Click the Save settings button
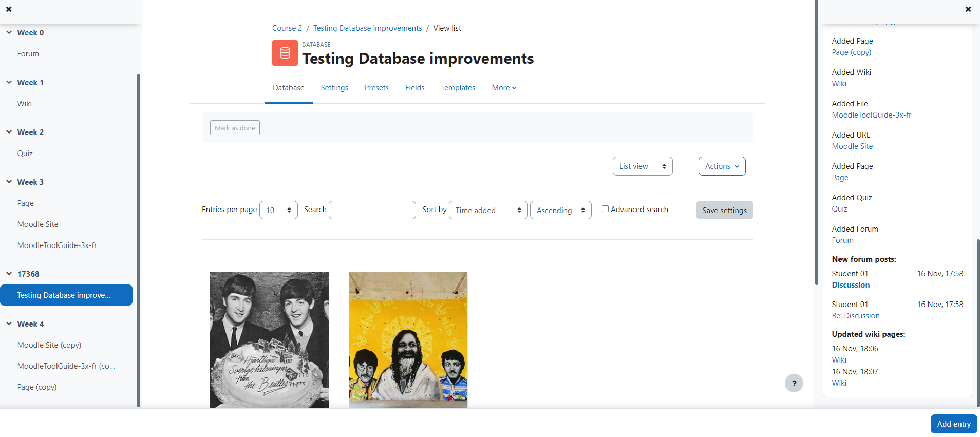Viewport: 980px width, 437px height. tap(725, 210)
